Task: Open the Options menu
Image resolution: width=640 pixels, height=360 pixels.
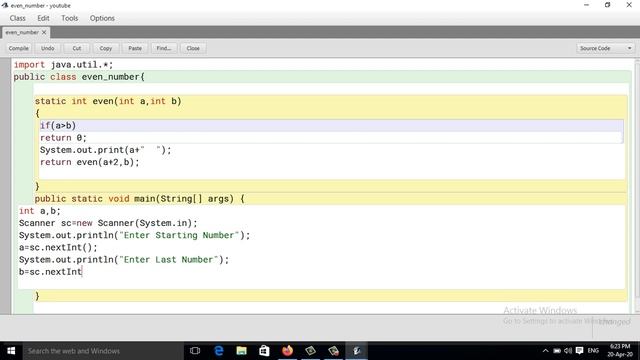Action: point(102,18)
